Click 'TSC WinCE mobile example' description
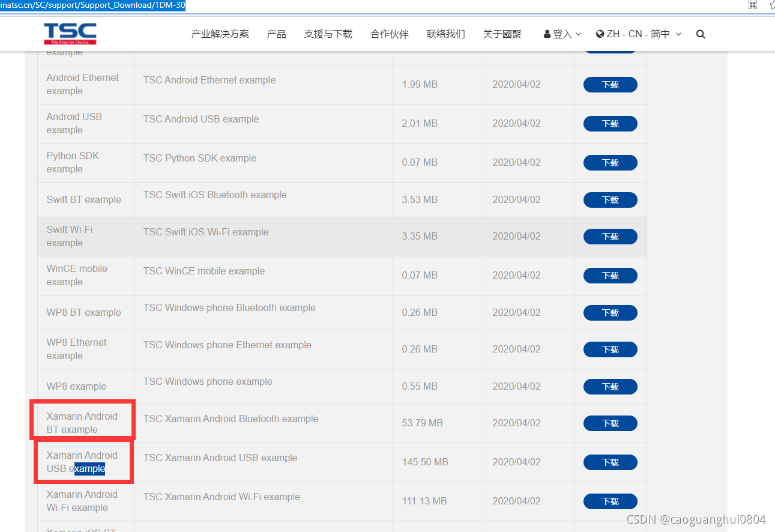Image resolution: width=775 pixels, height=532 pixels. pos(204,271)
